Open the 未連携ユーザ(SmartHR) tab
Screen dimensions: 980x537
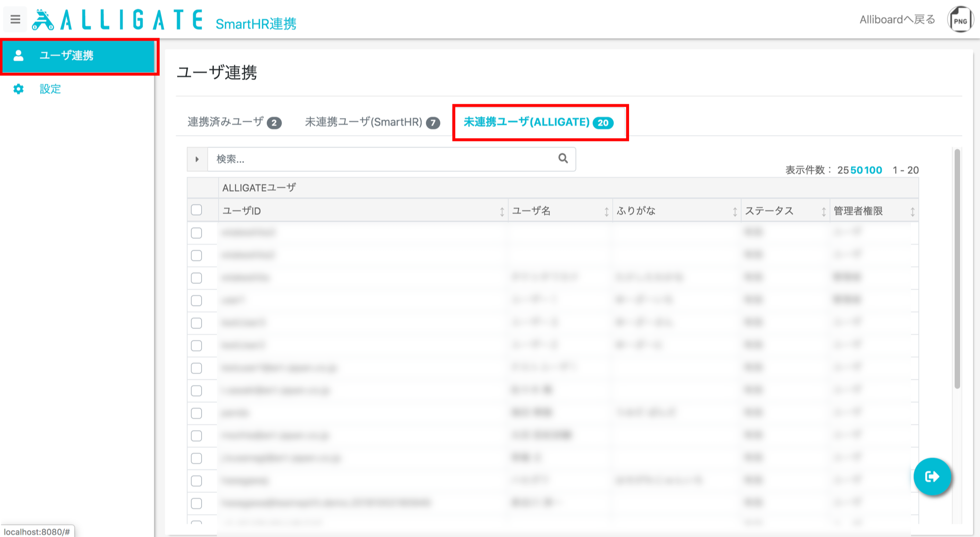372,122
